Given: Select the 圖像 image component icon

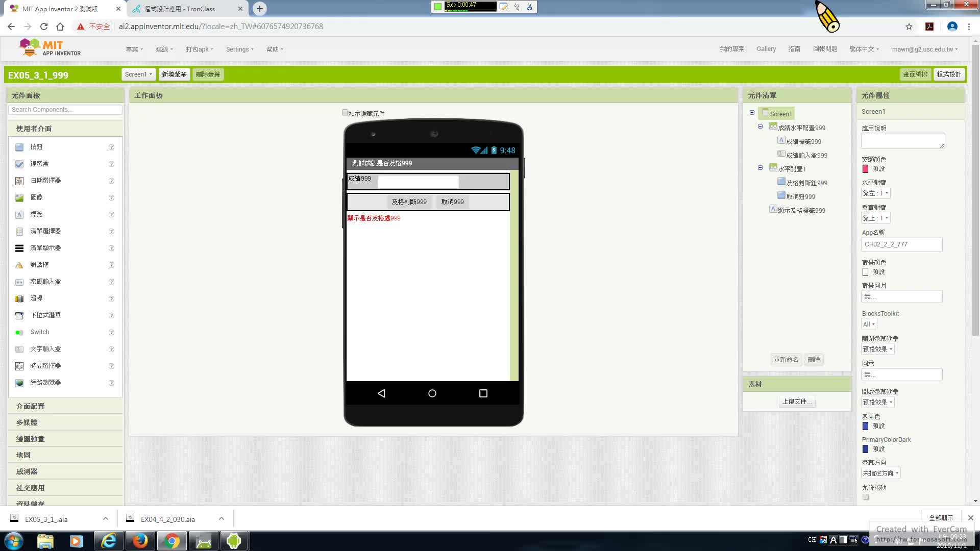Looking at the screenshot, I should point(19,198).
